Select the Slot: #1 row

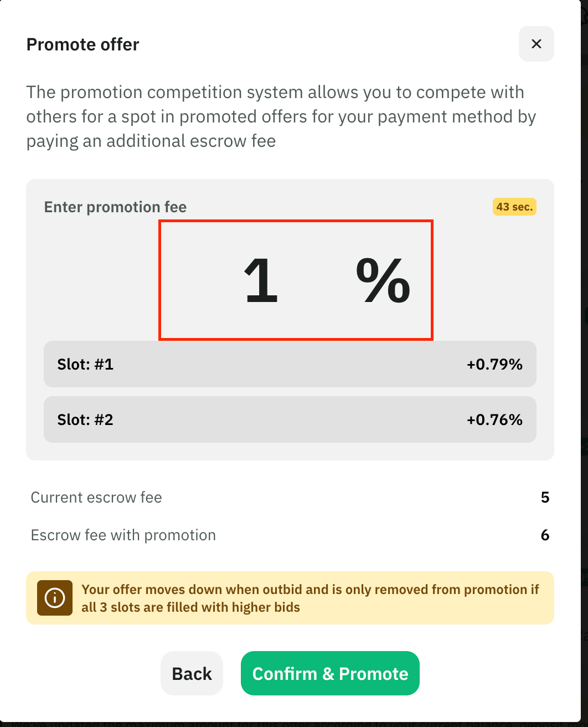(290, 364)
